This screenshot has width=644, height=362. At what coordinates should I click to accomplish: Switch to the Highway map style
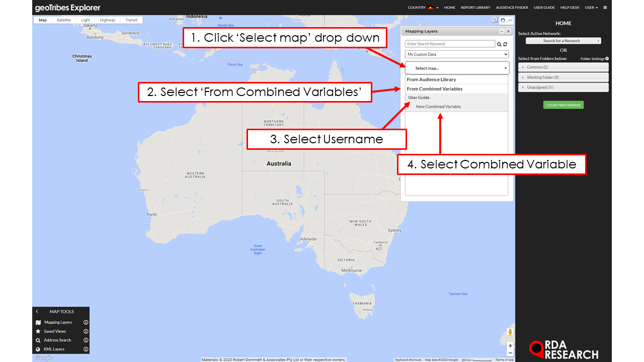108,20
